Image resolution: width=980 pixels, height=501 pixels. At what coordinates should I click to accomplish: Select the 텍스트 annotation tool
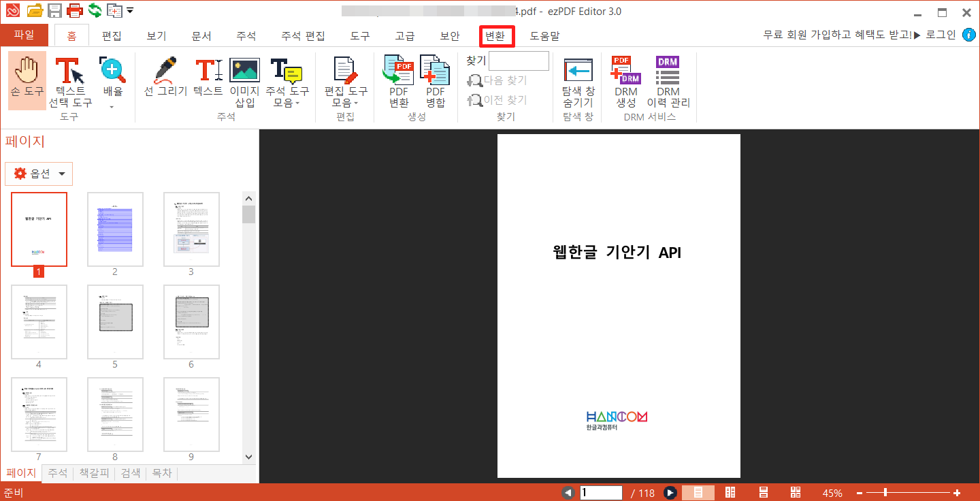(208, 77)
